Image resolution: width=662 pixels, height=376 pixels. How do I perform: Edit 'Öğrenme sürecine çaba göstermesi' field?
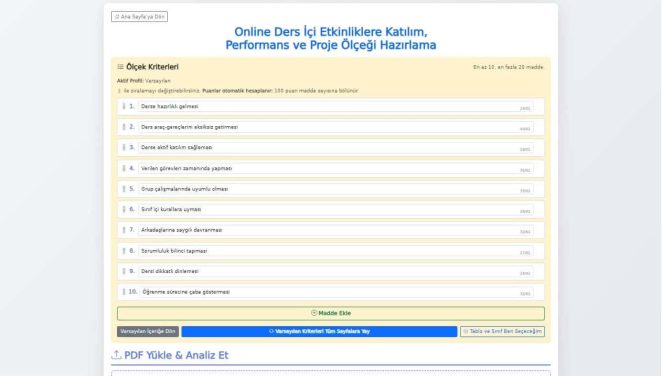tap(336, 292)
